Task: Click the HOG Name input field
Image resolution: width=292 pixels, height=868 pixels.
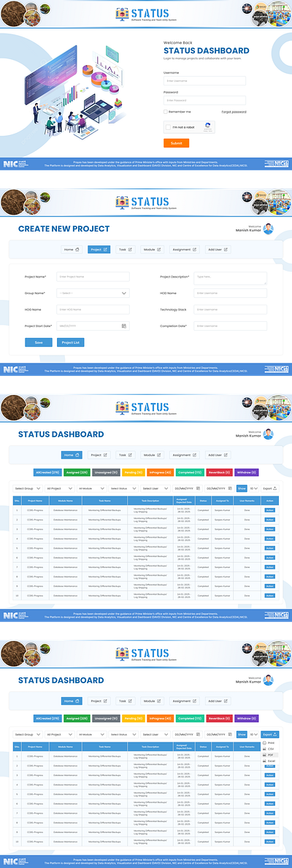Action: (93, 310)
